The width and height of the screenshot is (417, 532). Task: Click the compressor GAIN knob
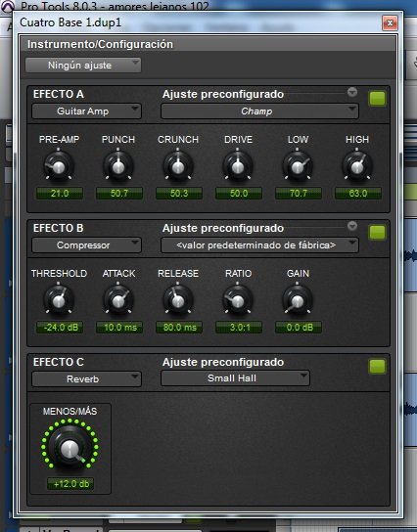(x=298, y=300)
